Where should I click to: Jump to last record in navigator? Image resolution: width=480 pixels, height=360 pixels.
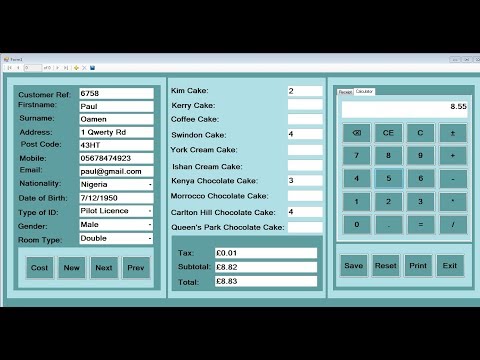click(x=66, y=68)
